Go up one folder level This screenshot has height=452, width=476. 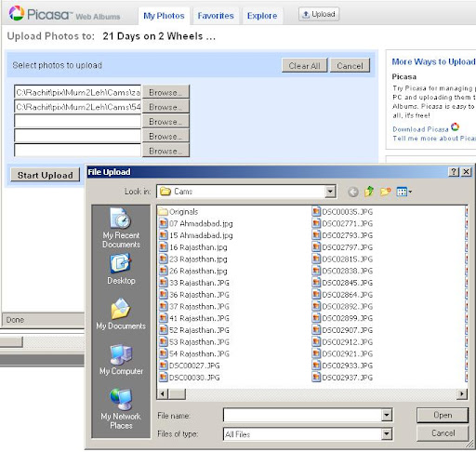369,192
